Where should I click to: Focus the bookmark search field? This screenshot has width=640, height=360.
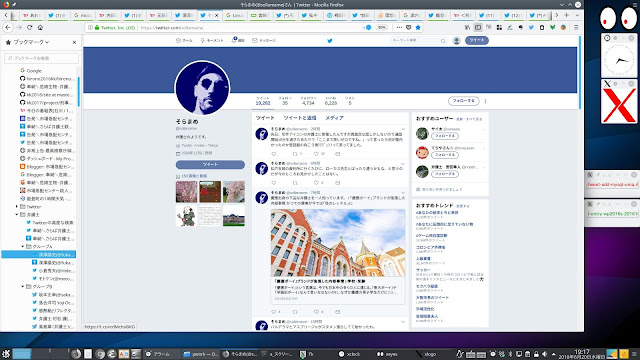[x=41, y=58]
